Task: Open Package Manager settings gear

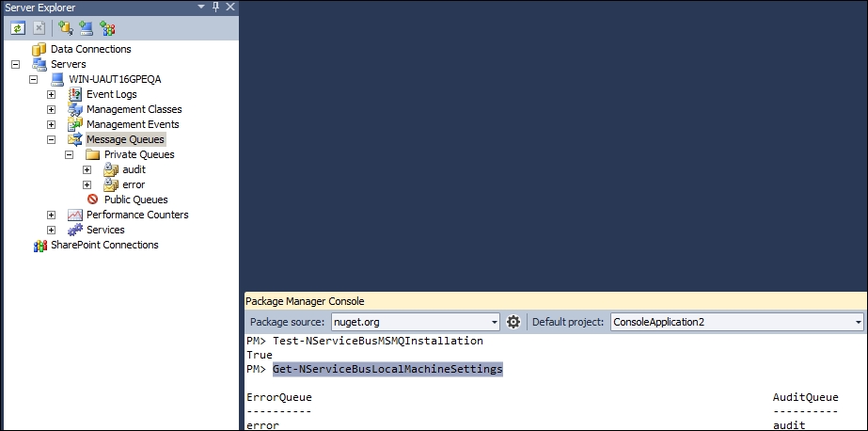Action: point(513,322)
